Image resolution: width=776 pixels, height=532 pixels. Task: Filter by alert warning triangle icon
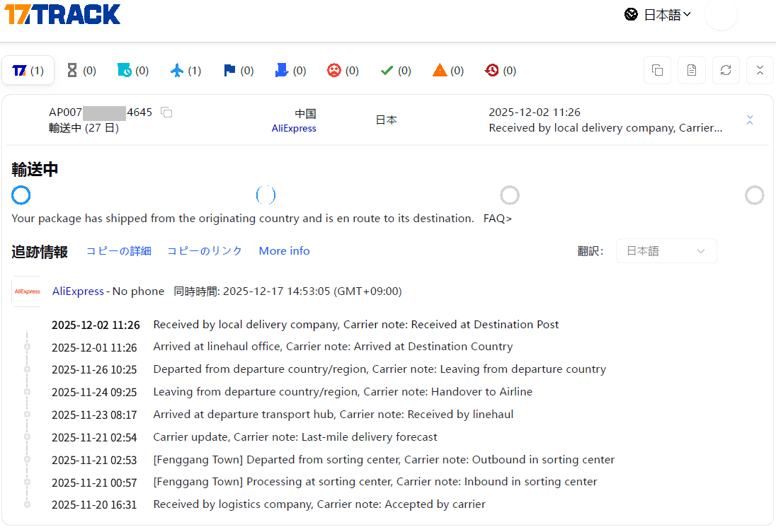(448, 71)
